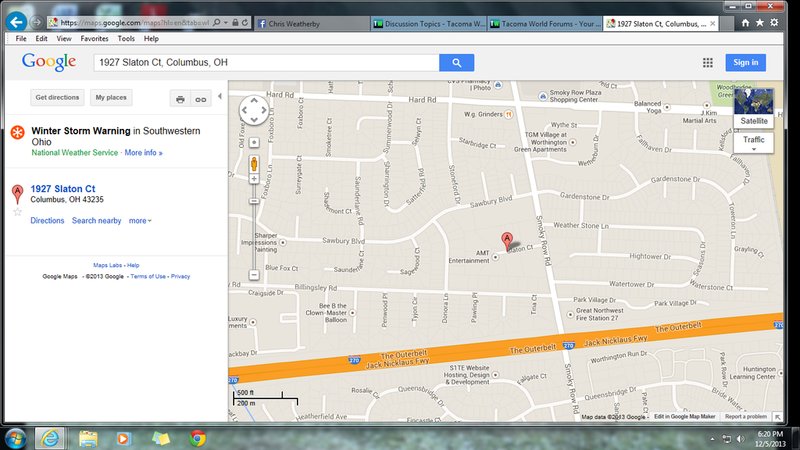The height and width of the screenshot is (450, 800).
Task: Open the 1927 Slaton Ct result link
Action: (x=63, y=189)
